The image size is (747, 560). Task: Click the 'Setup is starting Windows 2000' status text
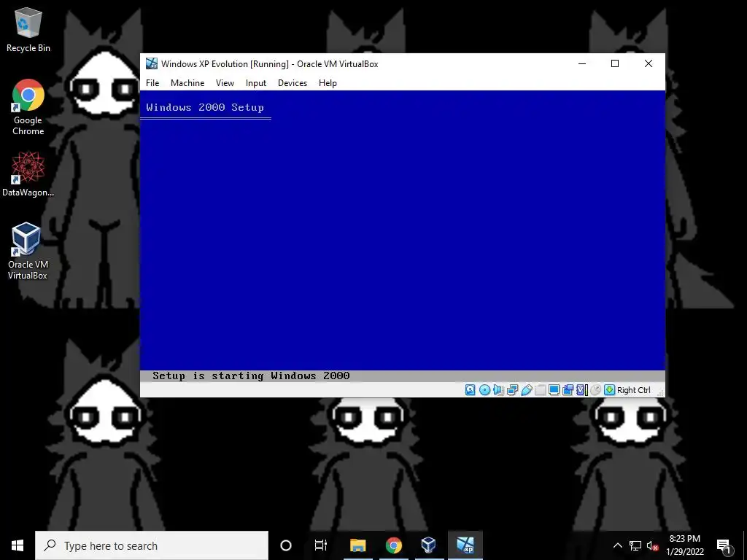[251, 376]
